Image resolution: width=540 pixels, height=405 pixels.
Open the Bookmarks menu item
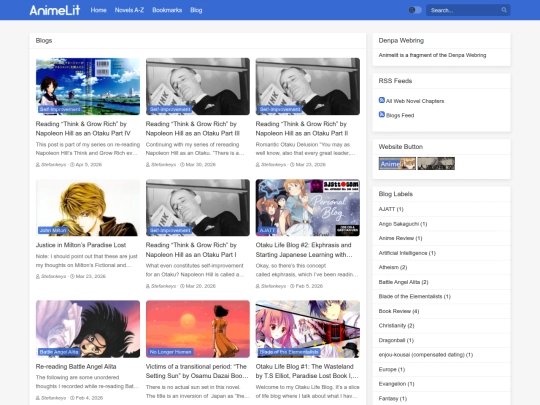pos(167,10)
